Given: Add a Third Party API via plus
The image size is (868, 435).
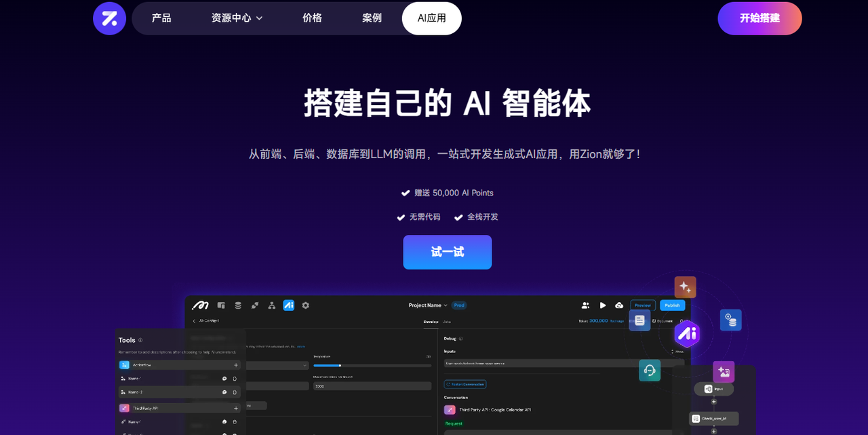Looking at the screenshot, I should tap(235, 409).
